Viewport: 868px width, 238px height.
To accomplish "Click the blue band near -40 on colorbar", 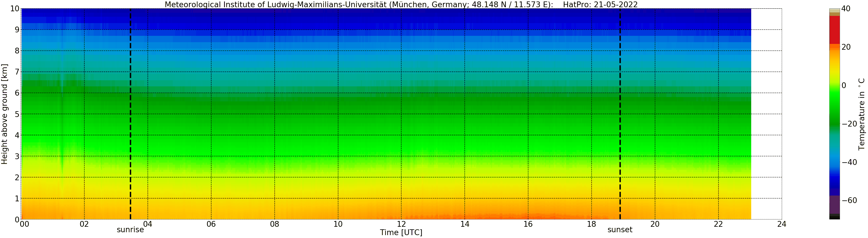I will (834, 162).
